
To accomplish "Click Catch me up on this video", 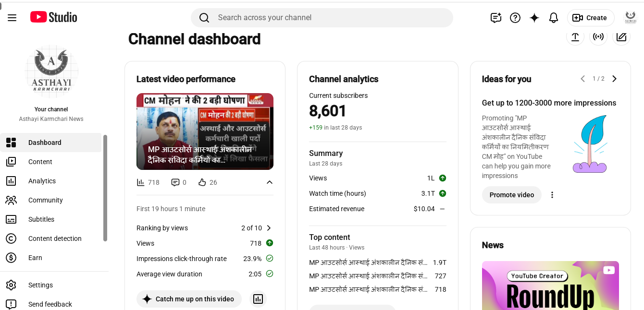I will coord(189,299).
